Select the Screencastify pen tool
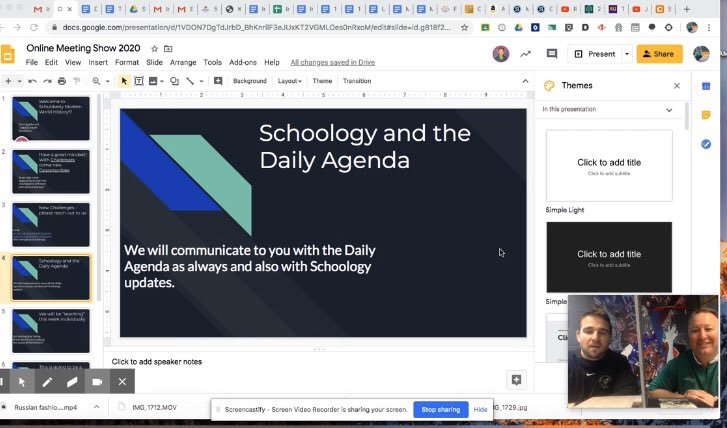The image size is (727, 428). point(47,382)
